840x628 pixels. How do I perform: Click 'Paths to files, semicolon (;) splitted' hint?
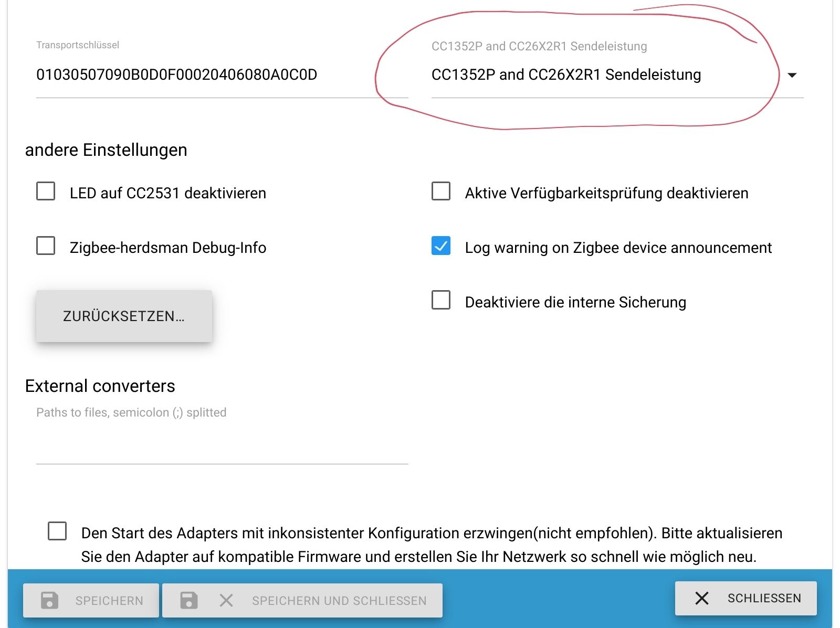coord(131,412)
